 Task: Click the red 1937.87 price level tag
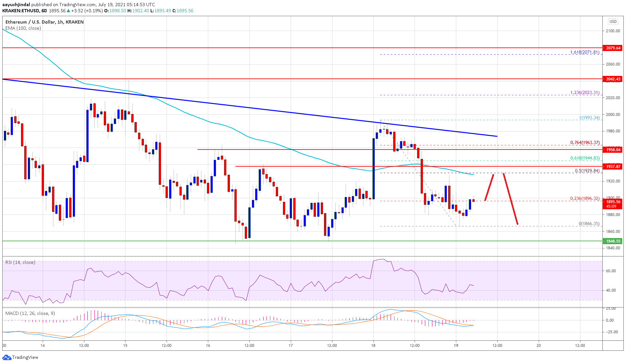click(613, 167)
